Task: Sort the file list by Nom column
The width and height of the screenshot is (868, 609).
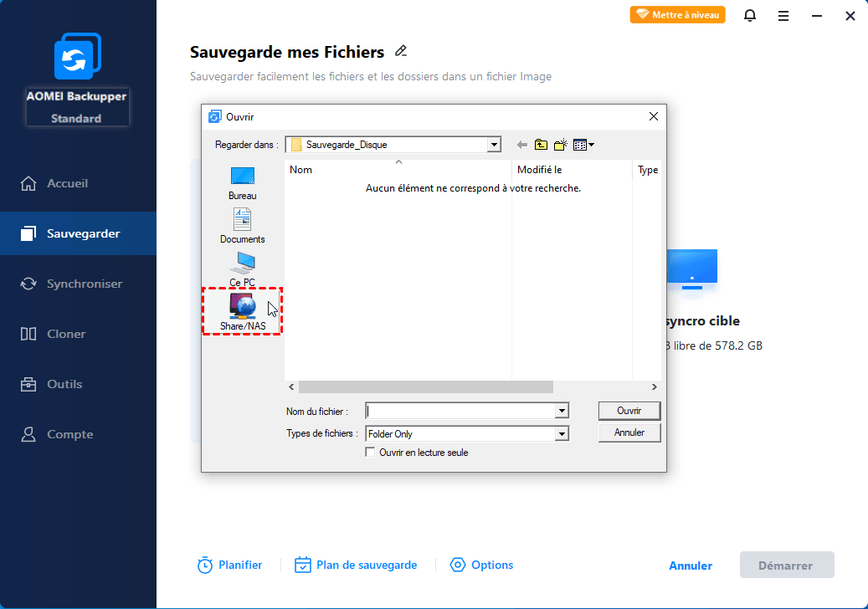Action: (x=398, y=170)
